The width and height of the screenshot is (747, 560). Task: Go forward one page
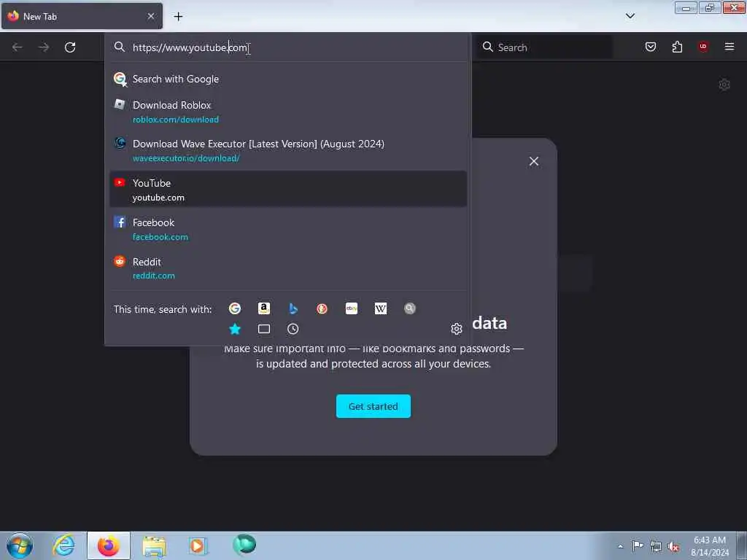tap(44, 47)
